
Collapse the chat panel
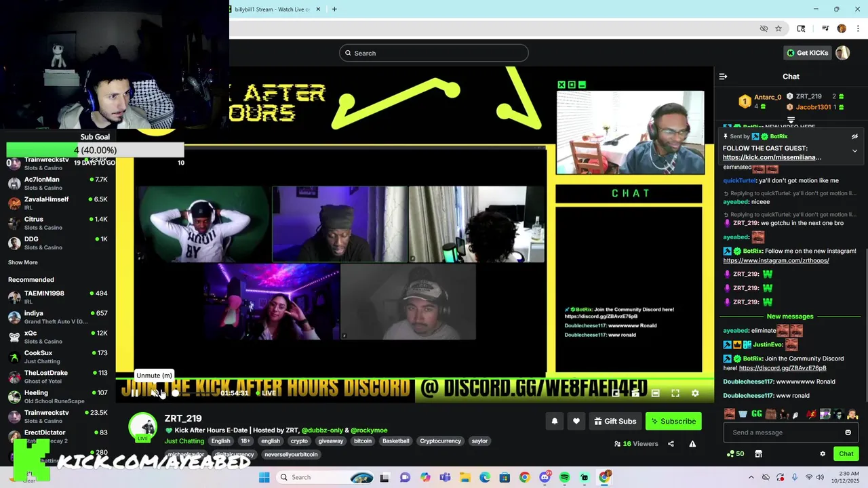tap(723, 77)
